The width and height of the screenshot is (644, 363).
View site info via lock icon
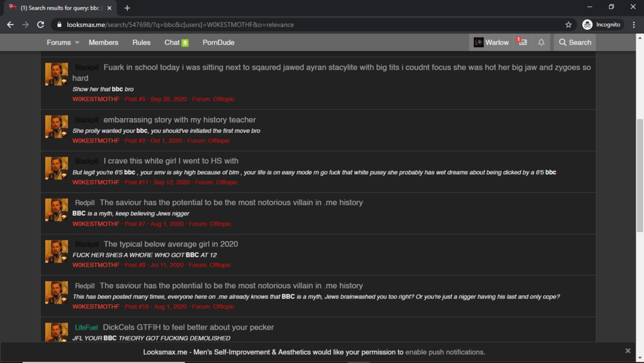[59, 25]
